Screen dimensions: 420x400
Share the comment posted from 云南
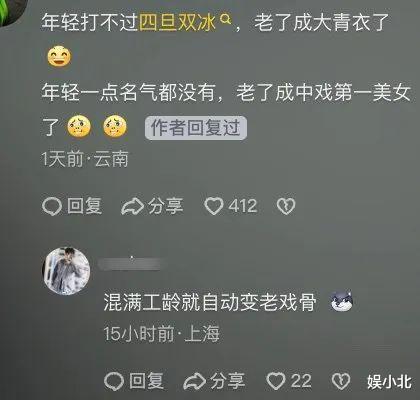click(x=152, y=206)
